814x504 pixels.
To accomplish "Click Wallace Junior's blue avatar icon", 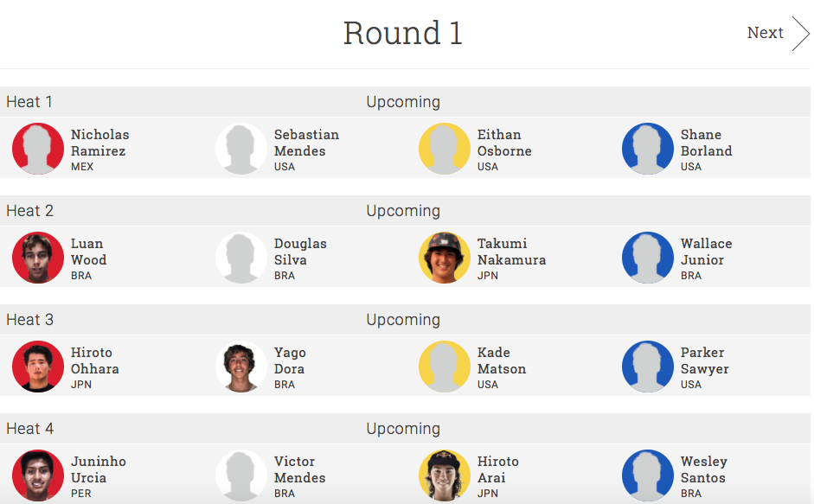I will tap(648, 258).
